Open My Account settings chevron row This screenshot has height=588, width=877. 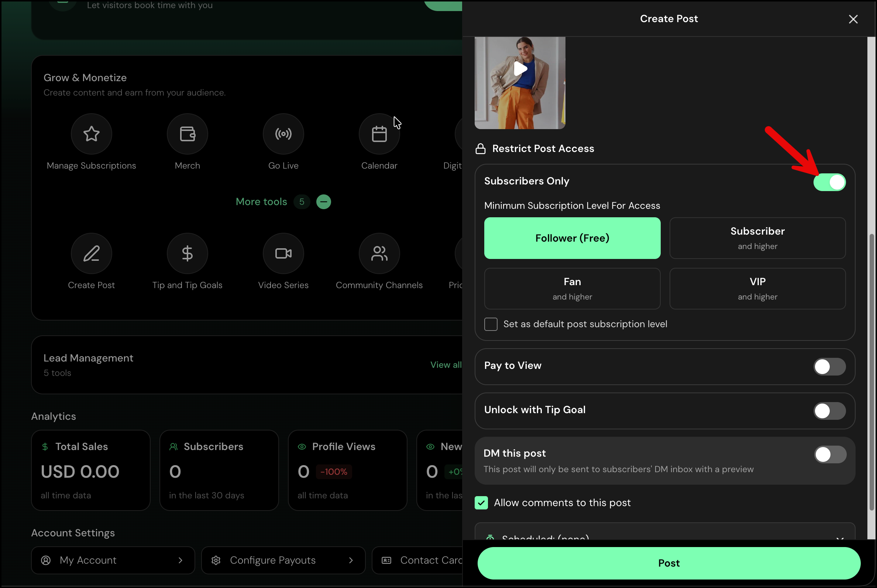pyautogui.click(x=113, y=560)
